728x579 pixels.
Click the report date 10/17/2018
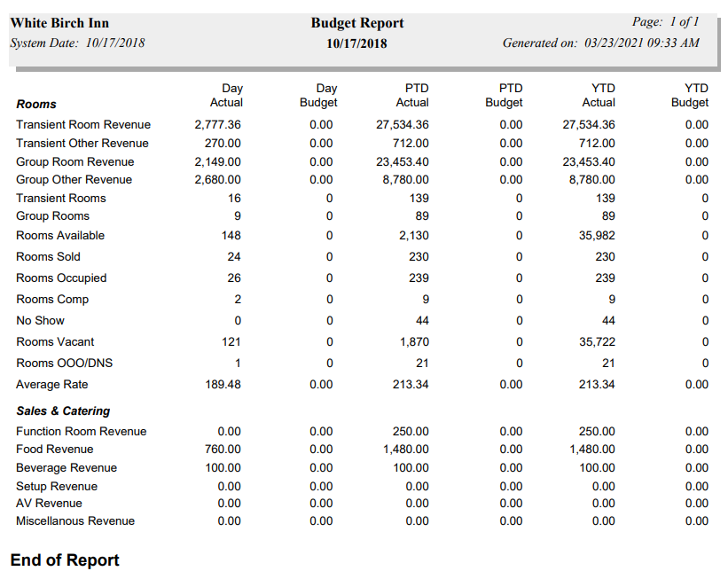(x=356, y=43)
